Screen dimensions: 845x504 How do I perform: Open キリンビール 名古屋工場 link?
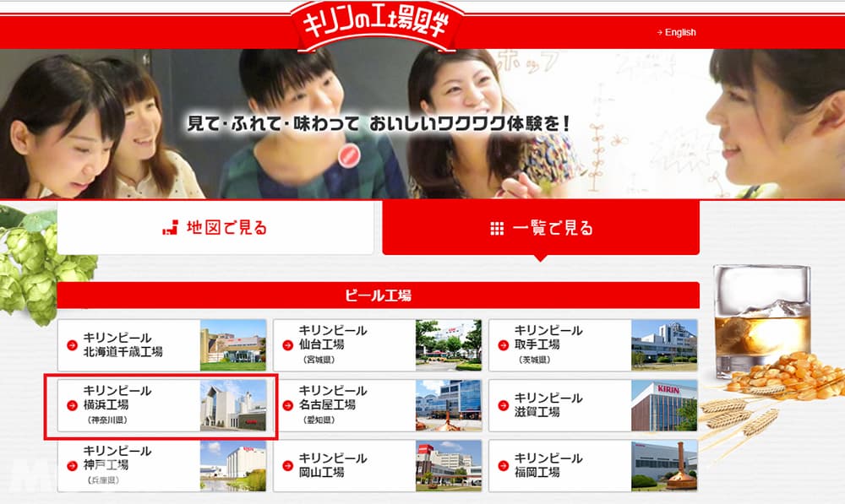[377, 405]
